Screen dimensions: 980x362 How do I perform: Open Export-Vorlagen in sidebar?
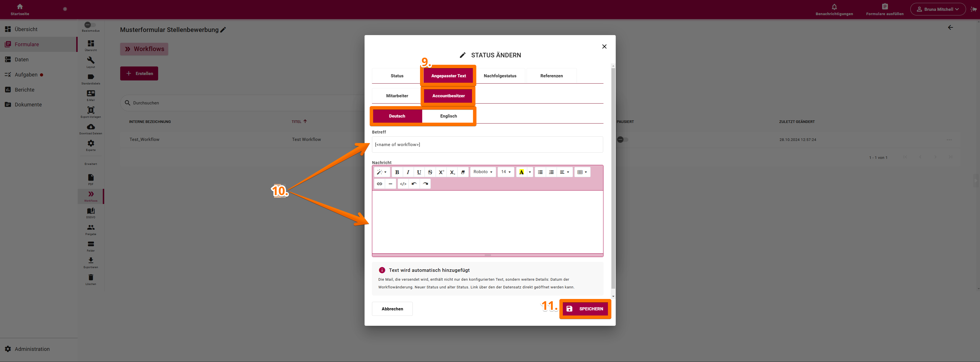coord(91,112)
